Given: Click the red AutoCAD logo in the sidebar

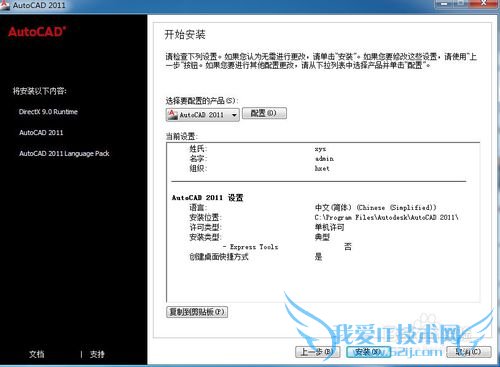Looking at the screenshot, I should point(37,32).
